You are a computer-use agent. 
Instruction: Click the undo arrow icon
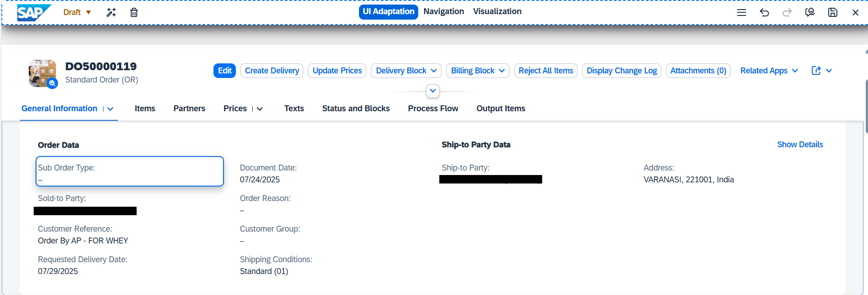tap(764, 12)
